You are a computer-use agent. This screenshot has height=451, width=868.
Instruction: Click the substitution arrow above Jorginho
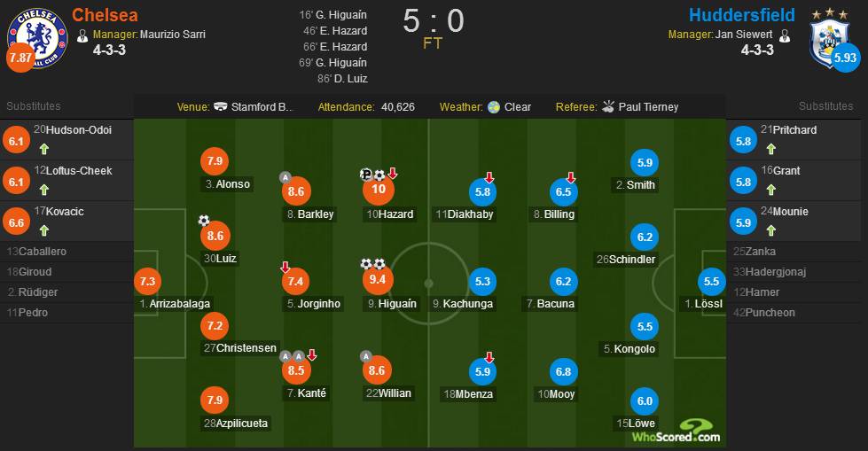click(x=285, y=268)
